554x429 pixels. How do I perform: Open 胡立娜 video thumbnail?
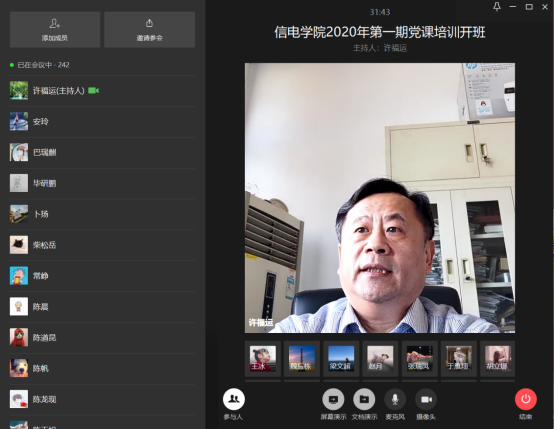(497, 359)
